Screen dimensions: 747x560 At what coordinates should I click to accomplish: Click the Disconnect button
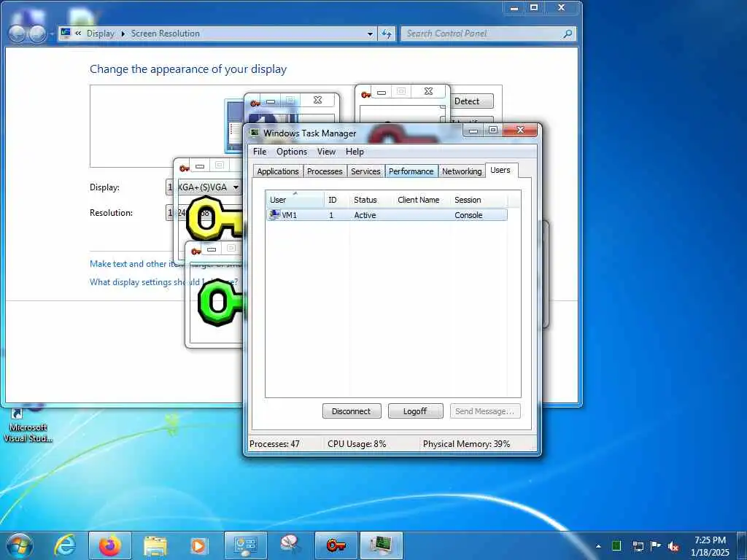pos(352,411)
